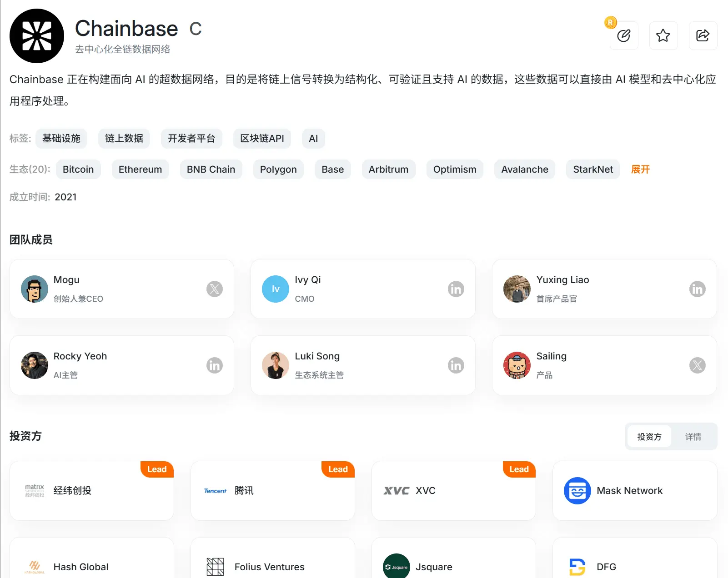Open the 腾讯 investor name
The image size is (728, 578).
[x=244, y=491]
